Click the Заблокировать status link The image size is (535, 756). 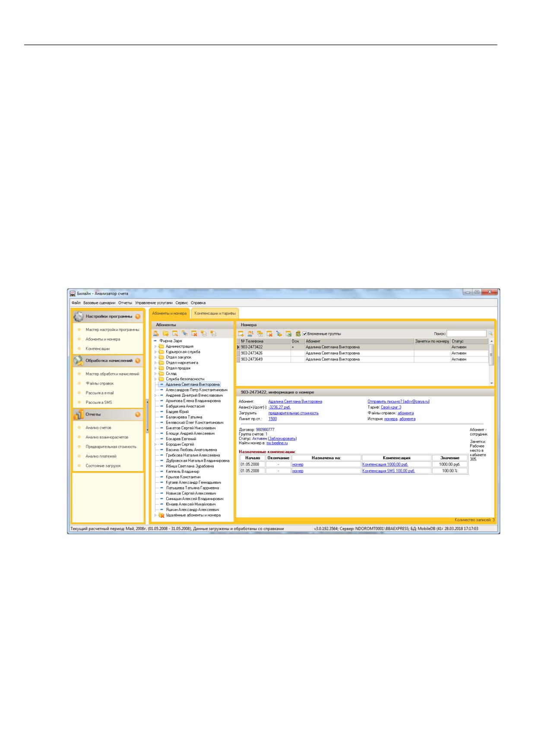[x=282, y=439]
